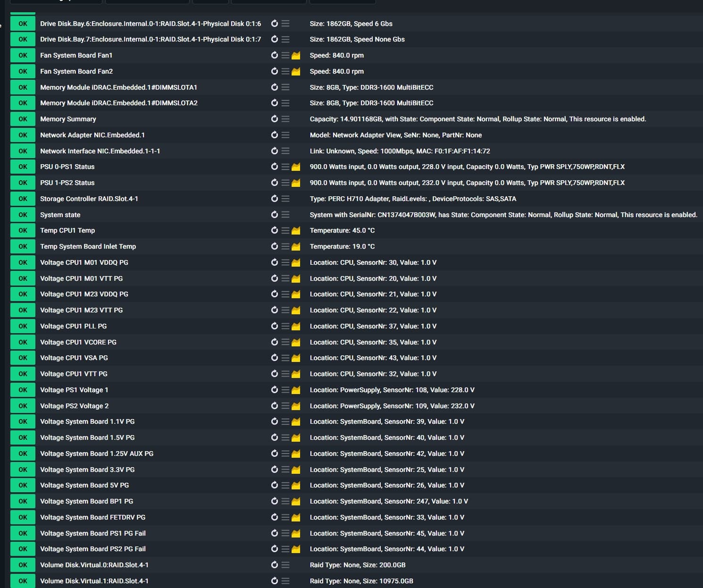703x588 pixels.
Task: Expand action menu for Network Adapter NIC.Embedded.1
Action: (x=285, y=135)
